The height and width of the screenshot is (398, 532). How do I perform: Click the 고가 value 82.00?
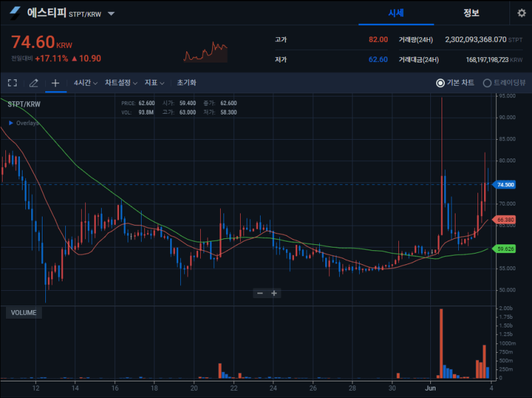[378, 39]
